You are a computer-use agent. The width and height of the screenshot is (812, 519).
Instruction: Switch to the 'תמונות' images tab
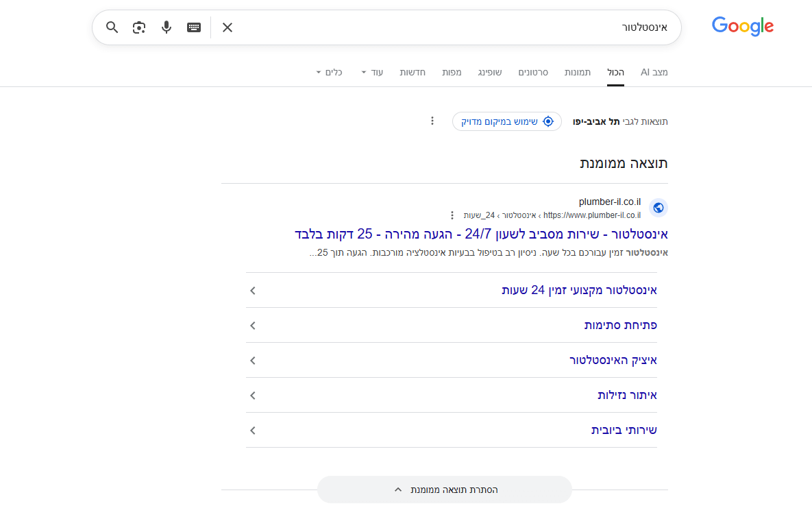pyautogui.click(x=578, y=72)
